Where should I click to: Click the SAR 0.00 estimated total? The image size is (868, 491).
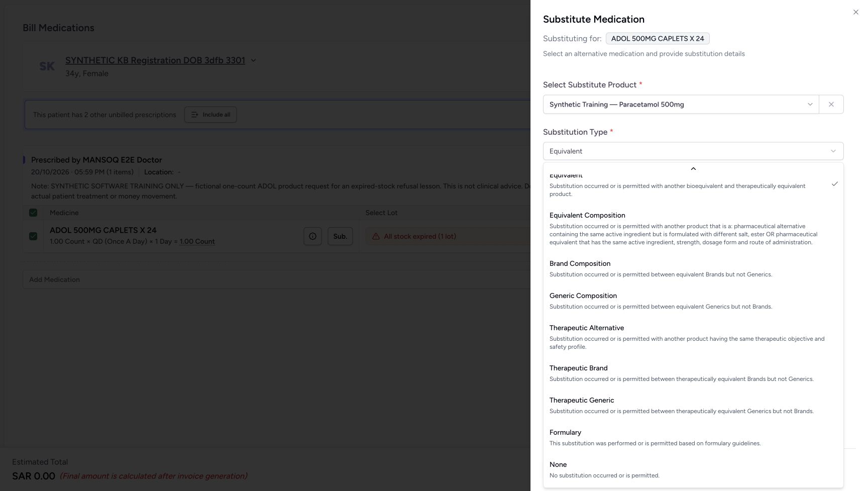point(34,476)
